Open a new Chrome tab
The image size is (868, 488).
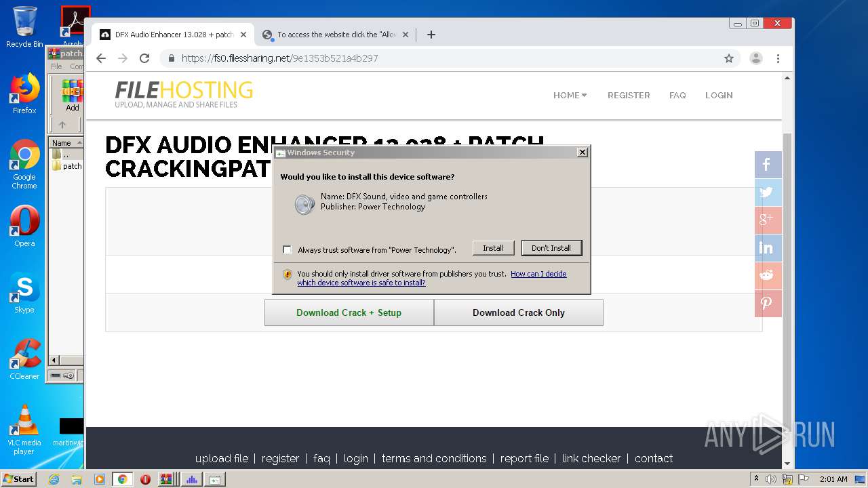tap(431, 35)
